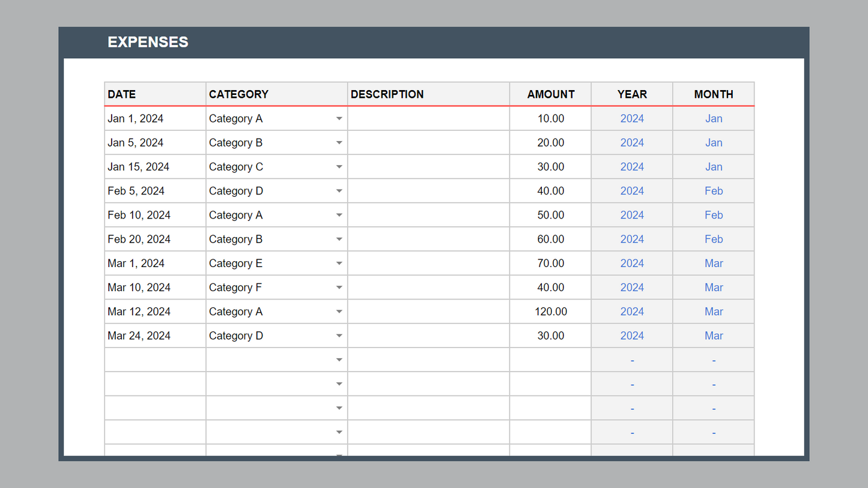Open the Category D dropdown on Feb 5 row
The width and height of the screenshot is (868, 488).
pos(339,190)
